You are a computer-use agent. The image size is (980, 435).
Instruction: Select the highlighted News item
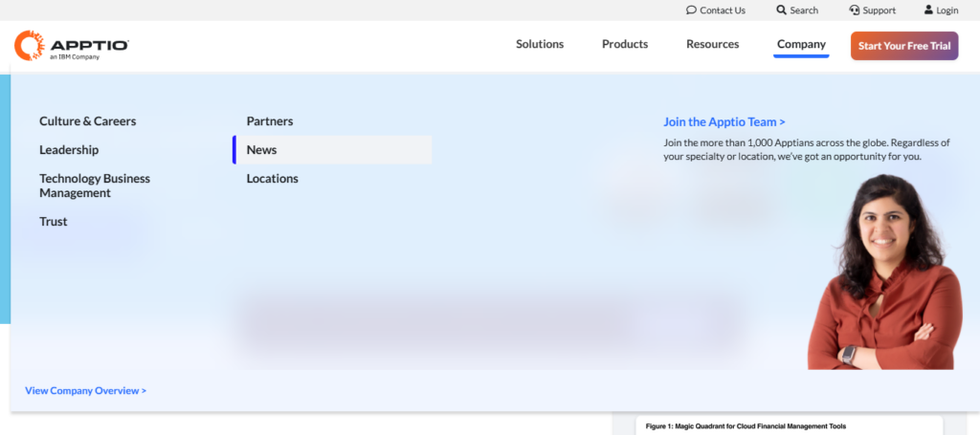pos(332,150)
